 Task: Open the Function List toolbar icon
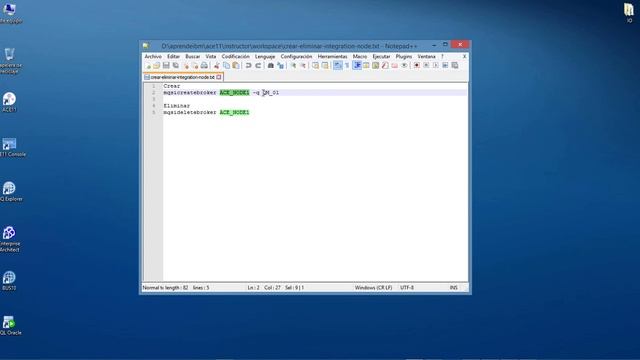tap(385, 66)
